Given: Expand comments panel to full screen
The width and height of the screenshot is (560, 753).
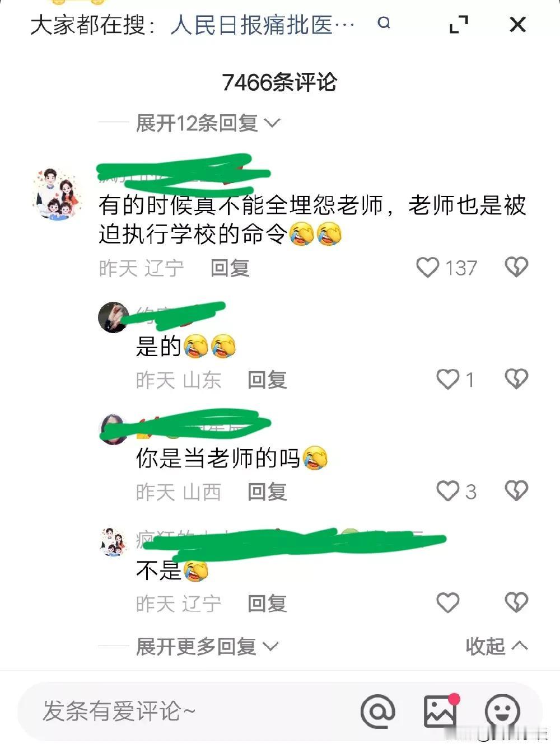Looking at the screenshot, I should tap(459, 24).
